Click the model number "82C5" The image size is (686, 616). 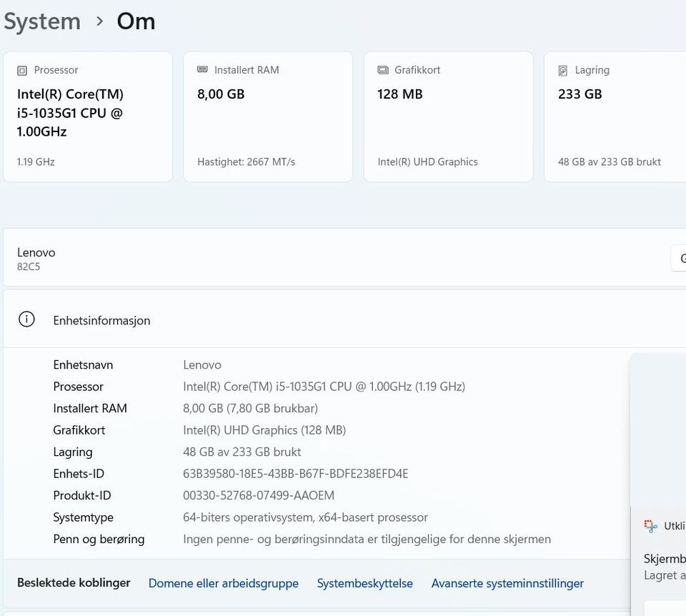click(x=29, y=267)
